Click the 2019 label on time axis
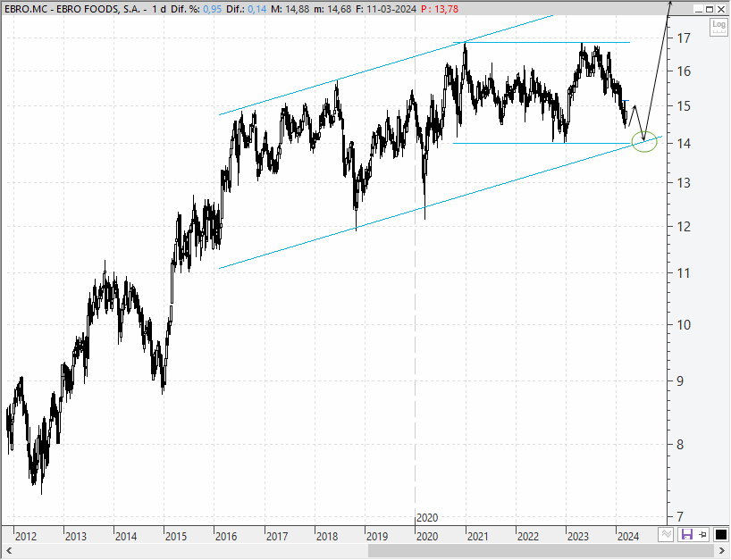The height and width of the screenshot is (560, 731). coord(377,536)
